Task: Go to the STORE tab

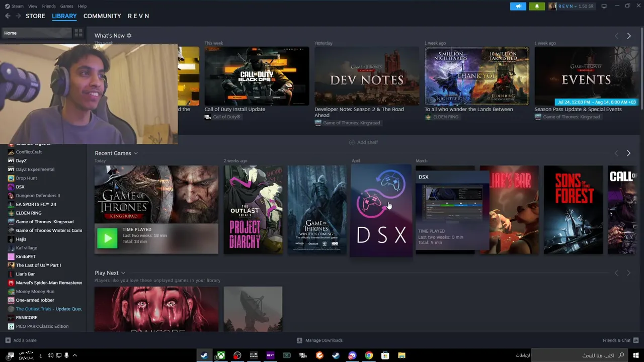Action: click(x=35, y=16)
